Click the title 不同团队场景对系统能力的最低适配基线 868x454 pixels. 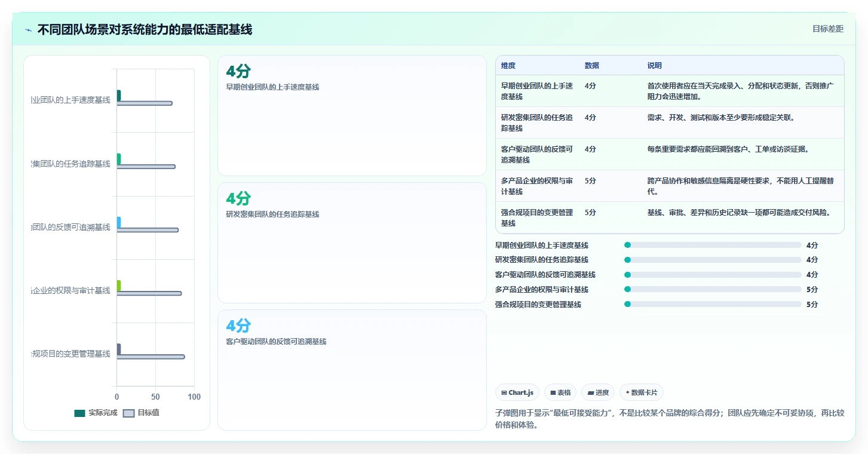(145, 29)
